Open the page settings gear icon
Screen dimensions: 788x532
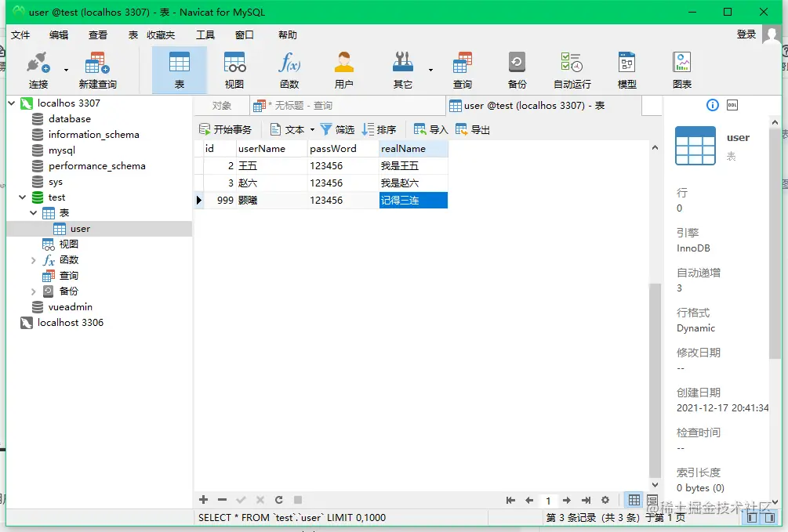pyautogui.click(x=605, y=500)
